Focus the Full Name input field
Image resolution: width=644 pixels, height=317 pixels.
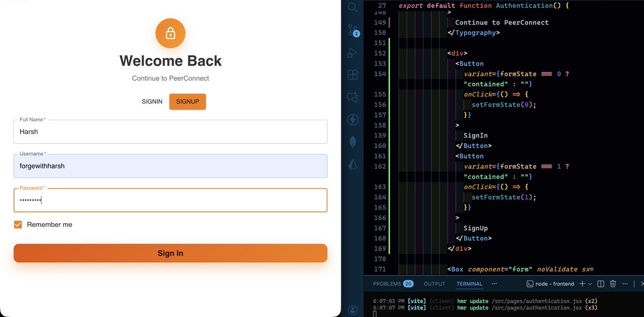click(x=170, y=131)
